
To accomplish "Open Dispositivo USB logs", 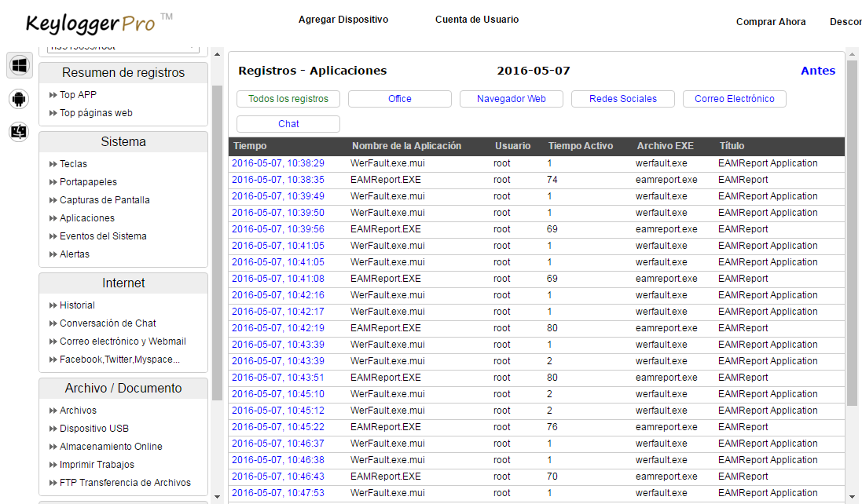I will click(x=94, y=429).
